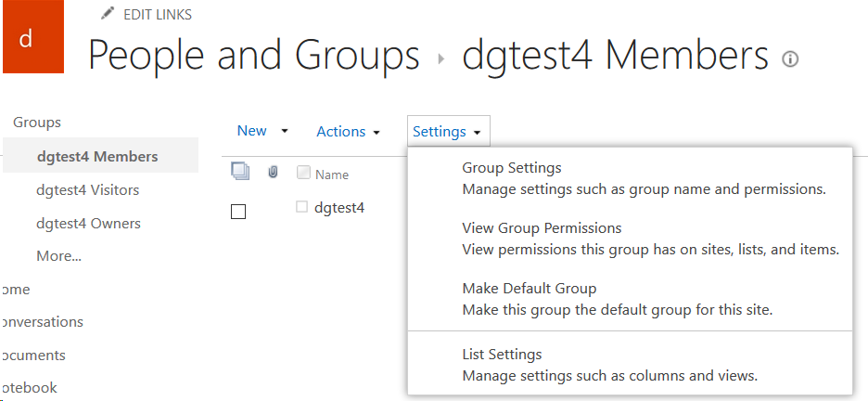The height and width of the screenshot is (401, 868).
Task: Click the Name column header
Action: click(332, 175)
